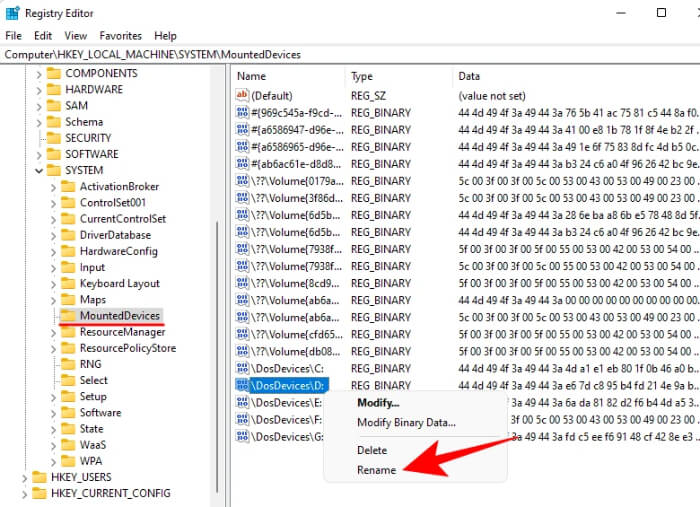Open the Favorites menu
700x507 pixels.
coord(121,36)
